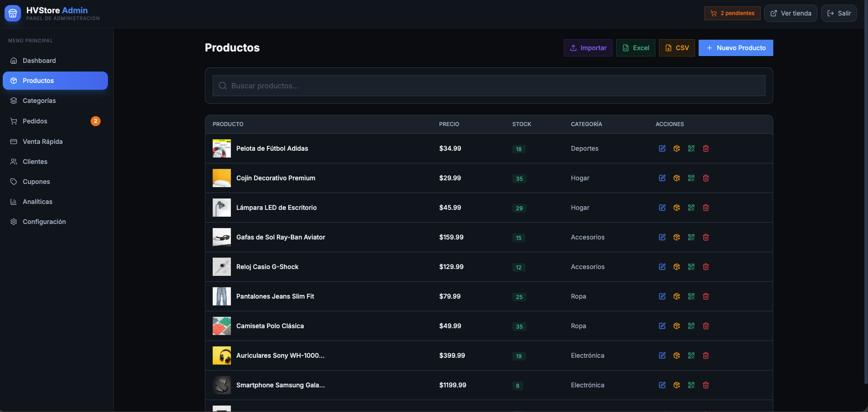Export products with the Excel button
This screenshot has width=868, height=412.
[636, 48]
